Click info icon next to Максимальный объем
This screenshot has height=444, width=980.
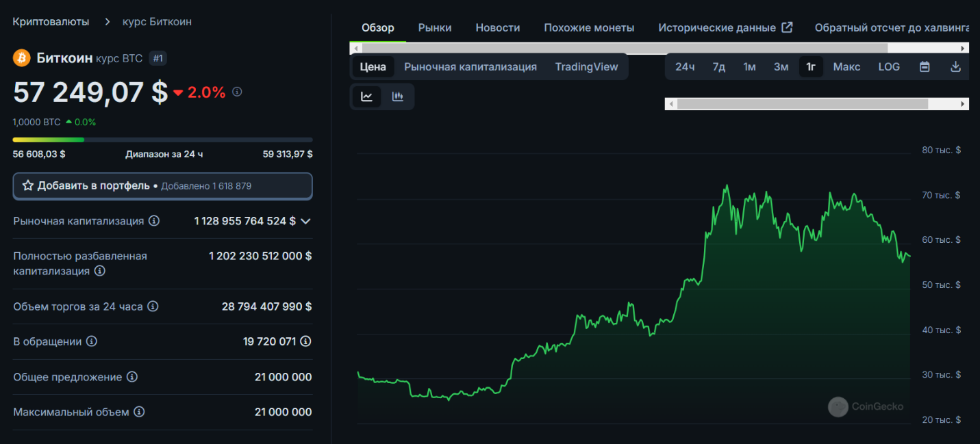[139, 412]
